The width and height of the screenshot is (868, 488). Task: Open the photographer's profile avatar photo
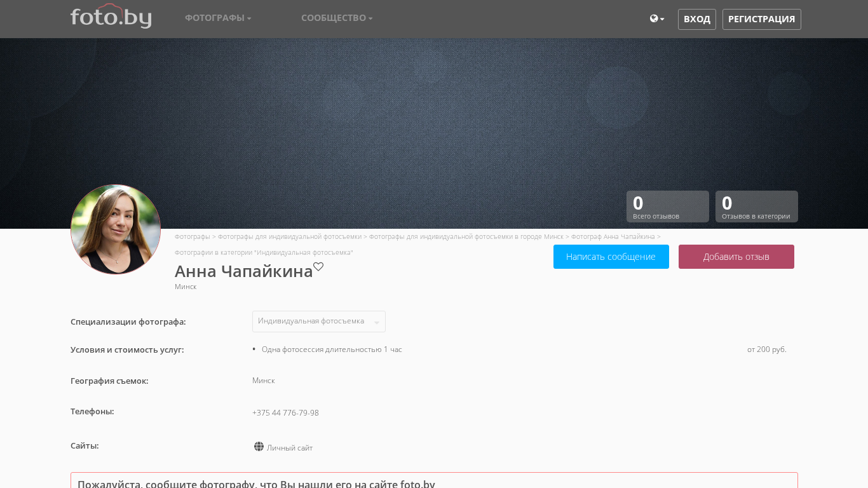[116, 229]
